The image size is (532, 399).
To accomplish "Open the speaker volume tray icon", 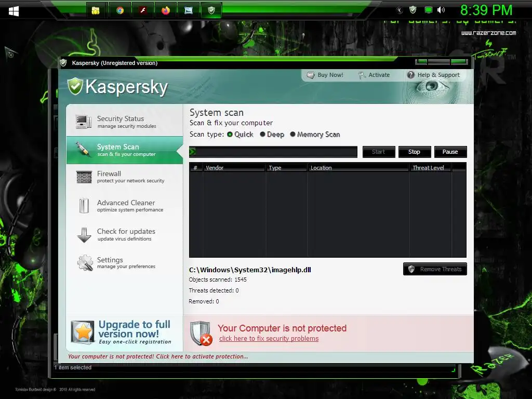I will pyautogui.click(x=441, y=10).
